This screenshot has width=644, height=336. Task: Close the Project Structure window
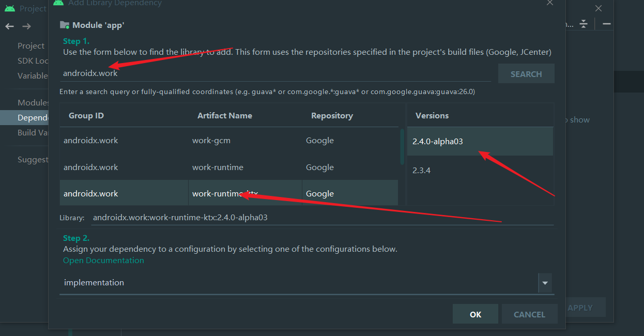tap(599, 8)
